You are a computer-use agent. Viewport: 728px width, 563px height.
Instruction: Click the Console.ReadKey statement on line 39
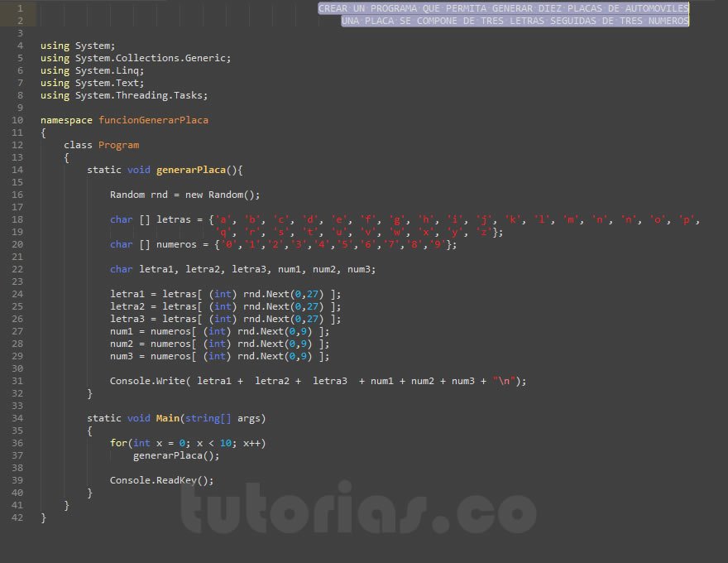pyautogui.click(x=161, y=480)
